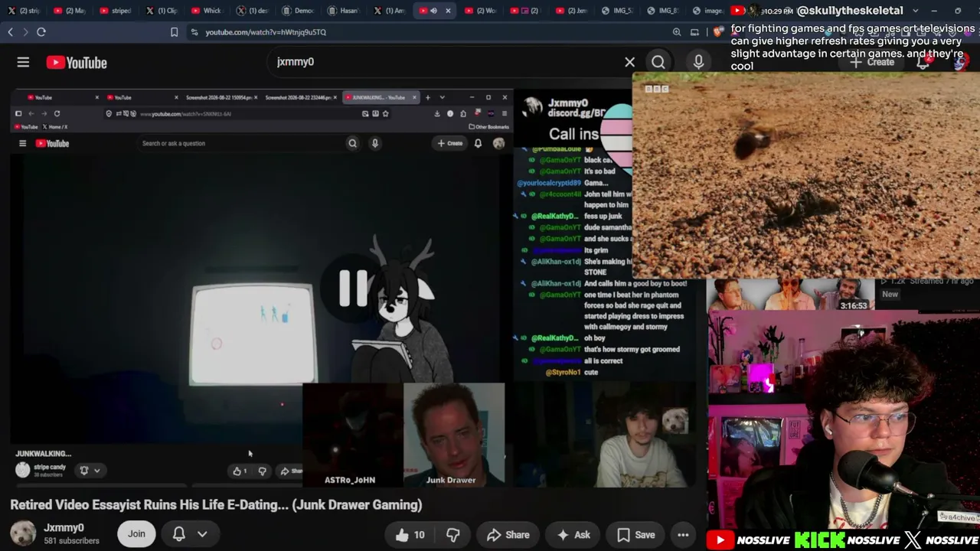Click the '581 subscribers' count text

71,541
